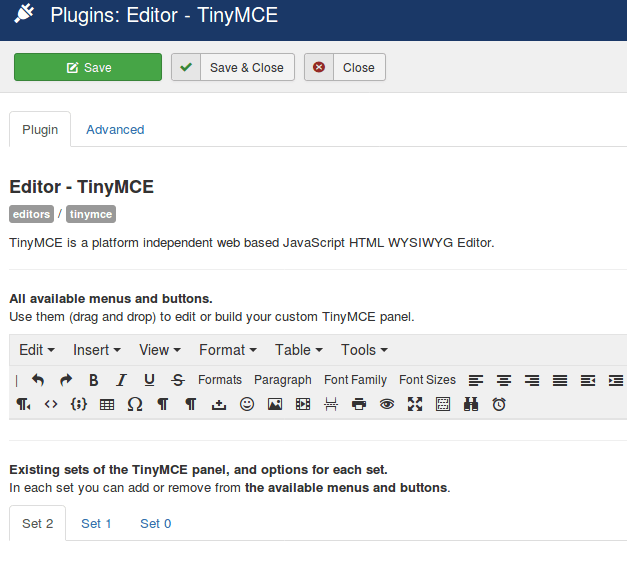Click the upload tray icon
Image resolution: width=627 pixels, height=583 pixels.
click(x=219, y=405)
